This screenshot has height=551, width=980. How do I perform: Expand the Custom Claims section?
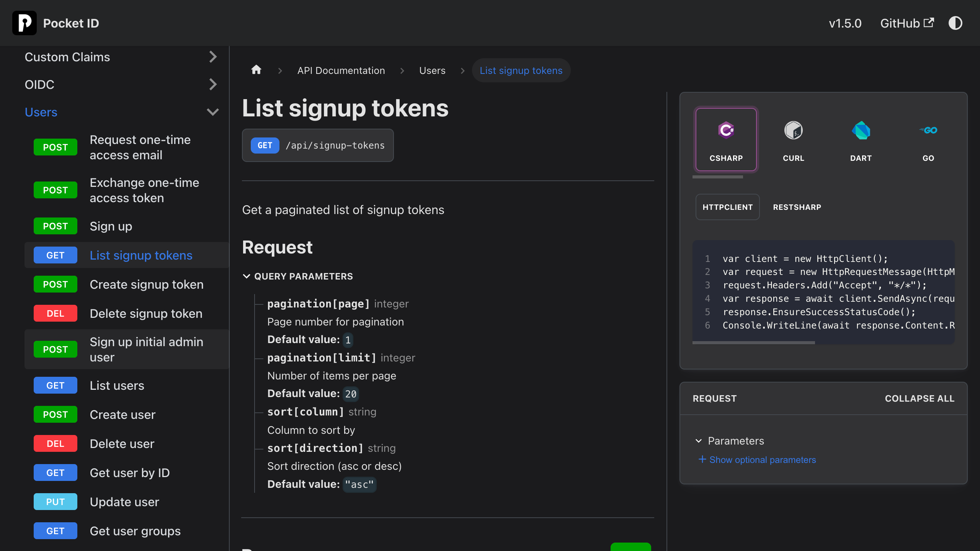(x=213, y=57)
